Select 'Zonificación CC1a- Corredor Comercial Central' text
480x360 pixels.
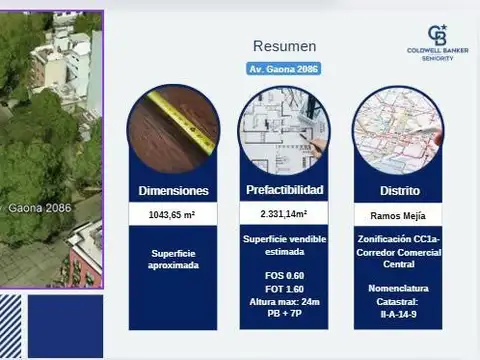click(398, 252)
